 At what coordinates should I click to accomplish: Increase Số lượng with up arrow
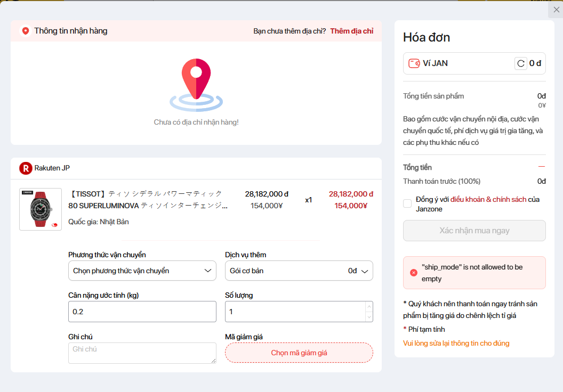368,307
